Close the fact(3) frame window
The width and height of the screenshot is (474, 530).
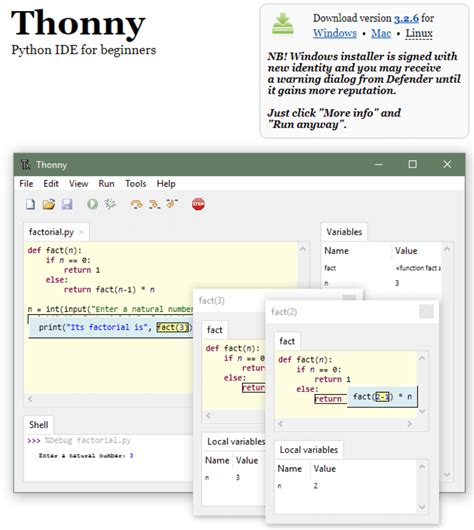coord(349,297)
